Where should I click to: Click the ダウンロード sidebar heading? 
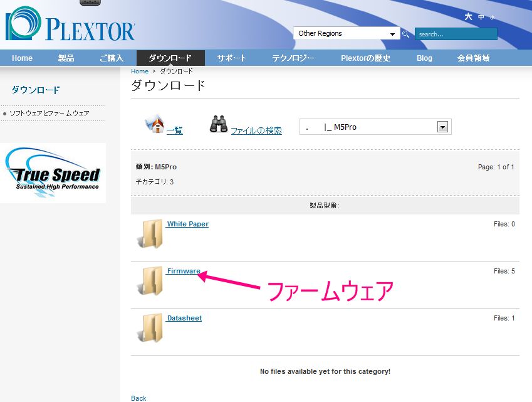click(36, 90)
